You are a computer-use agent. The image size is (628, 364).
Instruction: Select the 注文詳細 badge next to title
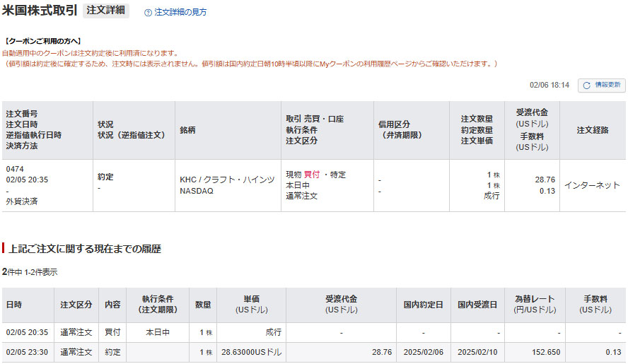pos(106,11)
